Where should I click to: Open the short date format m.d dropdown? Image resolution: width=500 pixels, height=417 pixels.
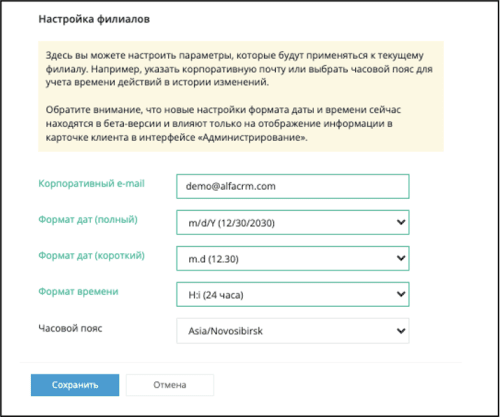pos(293,258)
